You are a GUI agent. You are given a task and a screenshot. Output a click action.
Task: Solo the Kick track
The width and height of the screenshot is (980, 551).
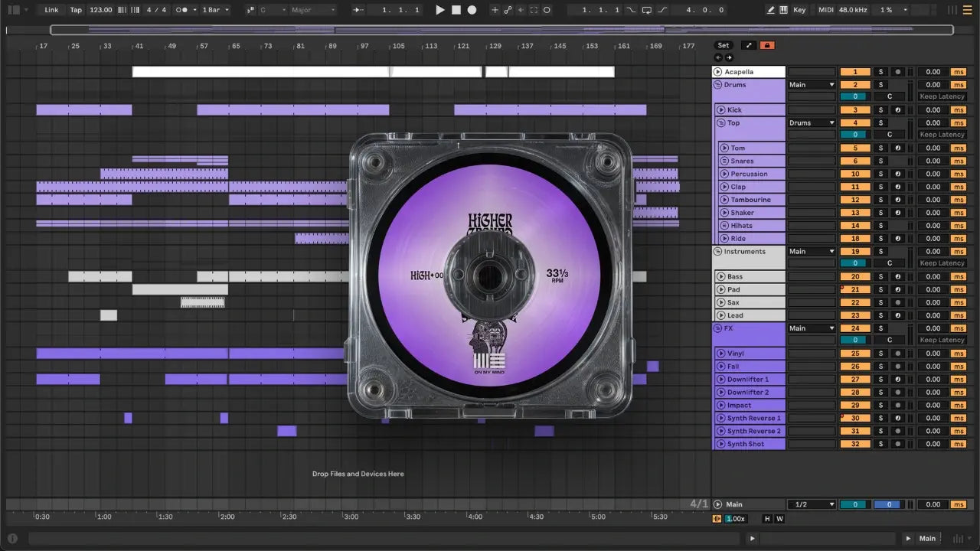point(880,110)
